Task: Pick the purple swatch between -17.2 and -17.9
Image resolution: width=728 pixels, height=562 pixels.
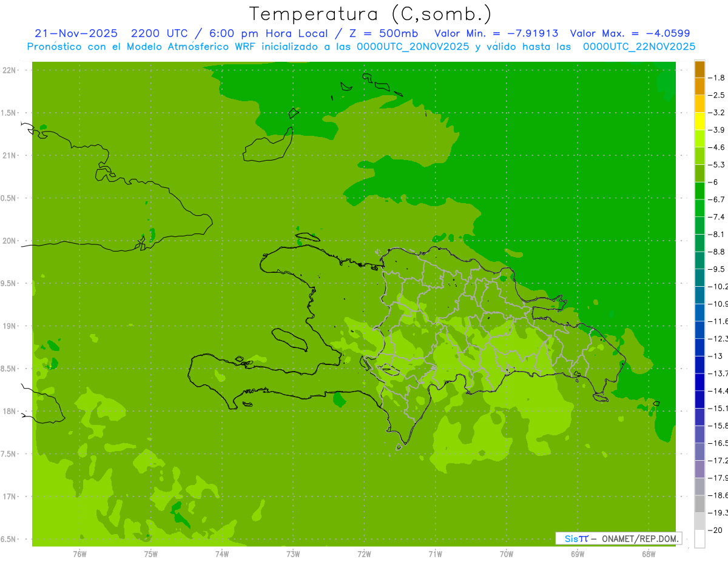Action: pos(699,469)
